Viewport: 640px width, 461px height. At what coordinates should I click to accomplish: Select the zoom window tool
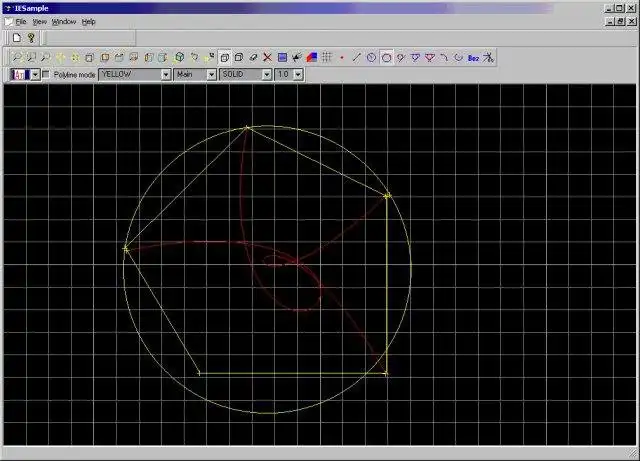[x=31, y=58]
